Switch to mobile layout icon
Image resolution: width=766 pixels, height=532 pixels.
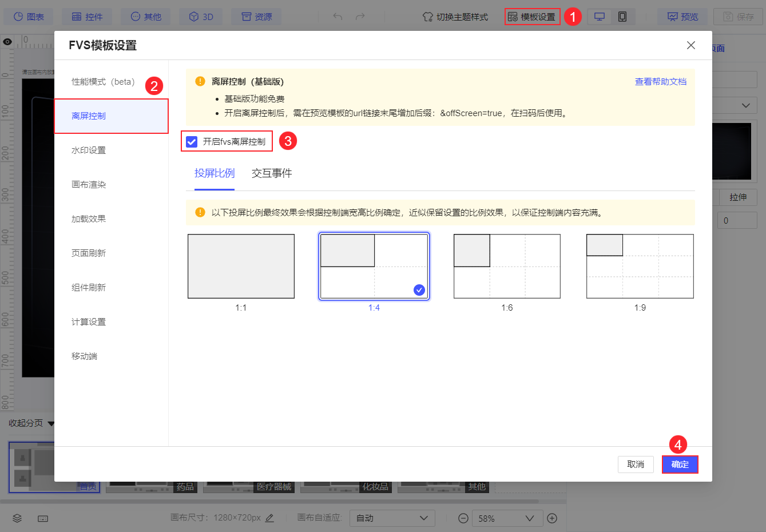(x=622, y=17)
